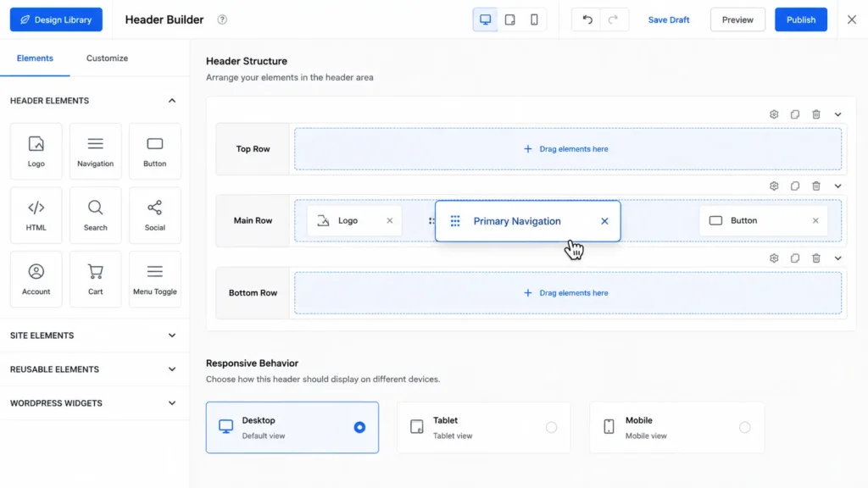Remove Logo from Main Row
The width and height of the screenshot is (868, 488).
coord(390,220)
